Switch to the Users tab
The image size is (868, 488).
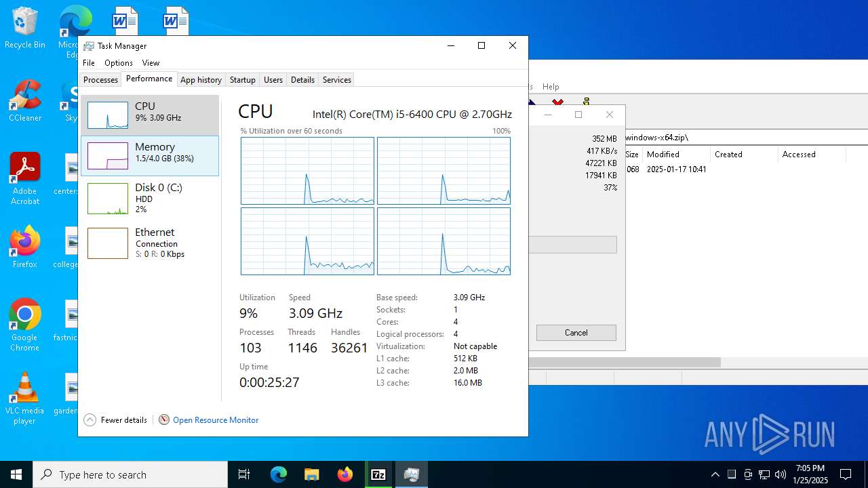click(x=273, y=79)
